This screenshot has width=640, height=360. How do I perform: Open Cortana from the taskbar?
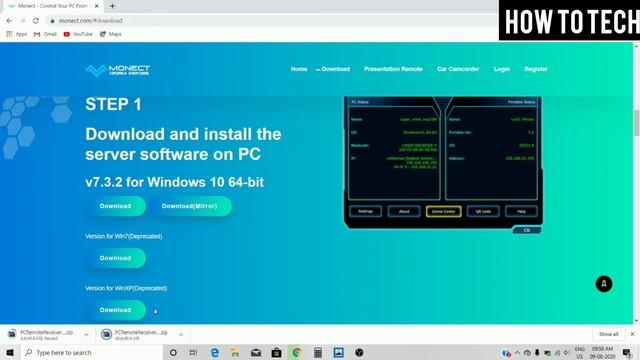[173, 352]
